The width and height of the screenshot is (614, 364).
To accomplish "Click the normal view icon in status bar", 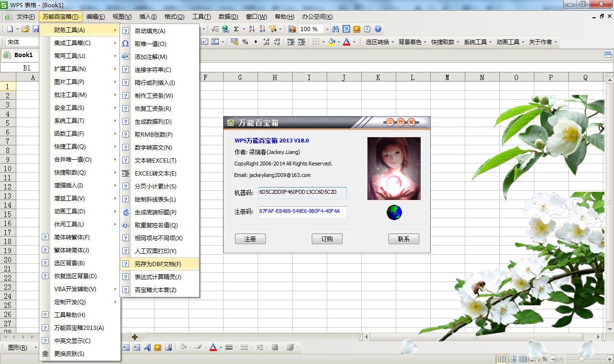I will (501, 359).
